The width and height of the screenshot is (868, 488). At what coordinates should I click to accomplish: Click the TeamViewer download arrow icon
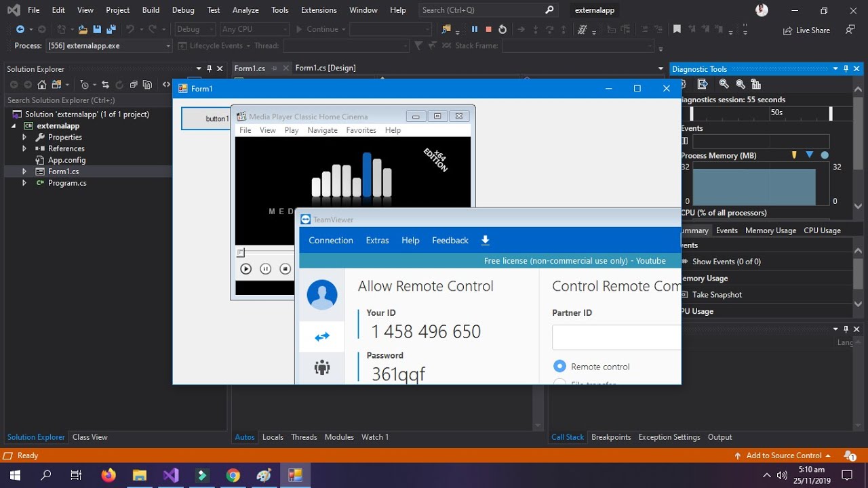[x=485, y=240]
